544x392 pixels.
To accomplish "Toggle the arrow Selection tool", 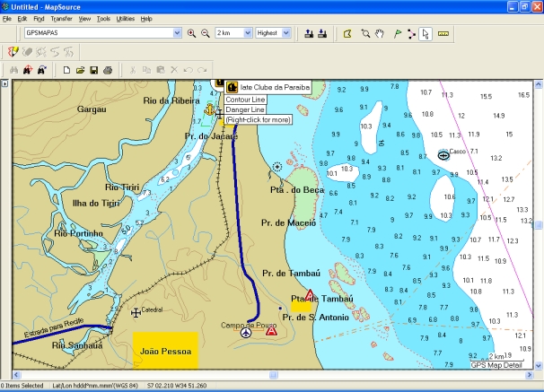I will [x=426, y=33].
